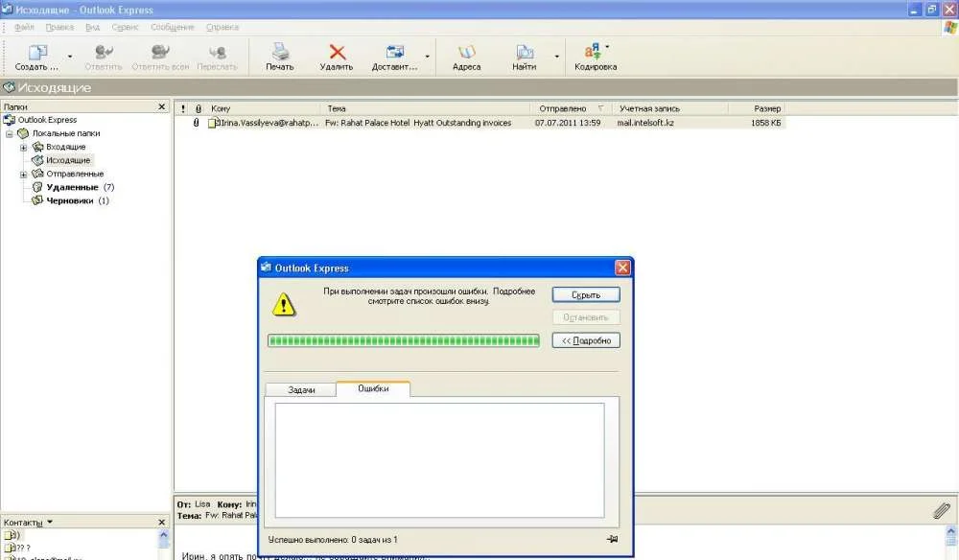The image size is (959, 560).
Task: Click the contacts list scroll up arrow
Action: (164, 535)
